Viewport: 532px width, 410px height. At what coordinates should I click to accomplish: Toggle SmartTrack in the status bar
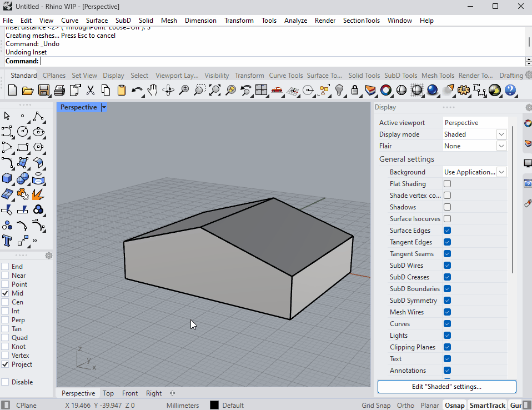(x=488, y=405)
